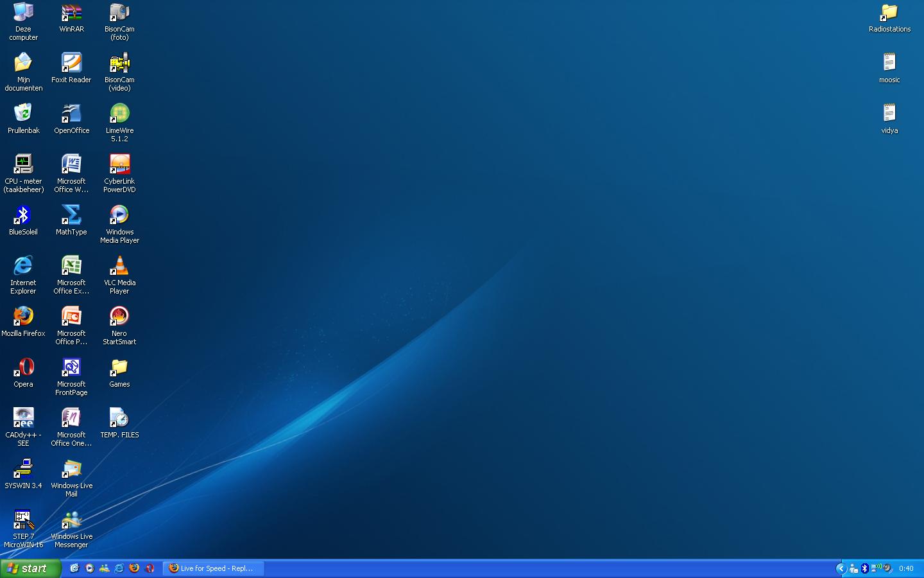Select the Mozilla Firefox desktop shortcut
Screen dimensions: 924x578
click(x=23, y=322)
